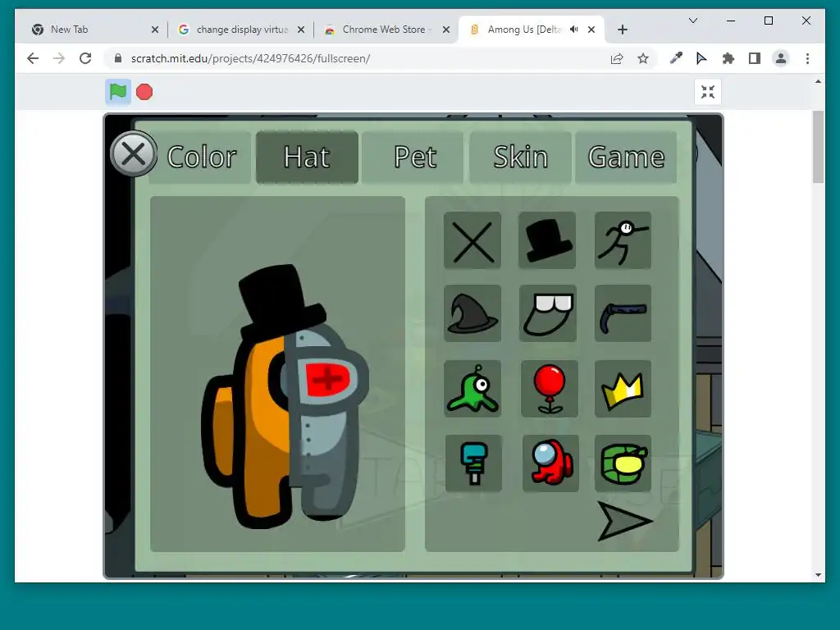Open the Pet tab
The width and height of the screenshot is (840, 630).
pos(413,157)
